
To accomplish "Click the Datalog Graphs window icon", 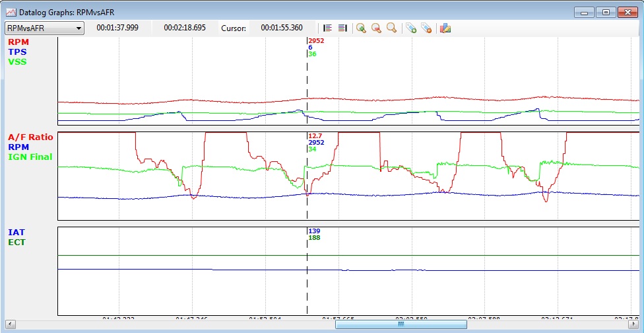I will (x=11, y=13).
